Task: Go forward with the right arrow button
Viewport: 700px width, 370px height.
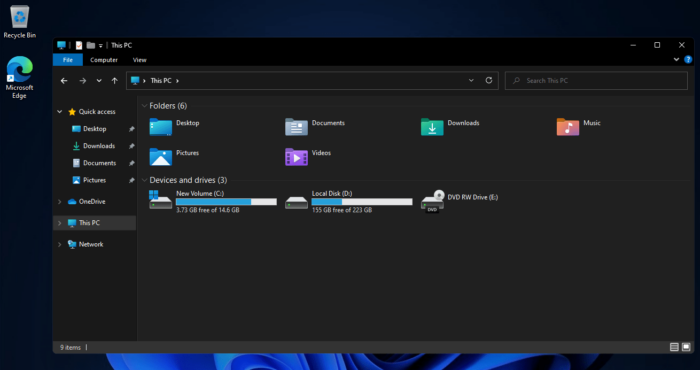Action: tap(83, 81)
